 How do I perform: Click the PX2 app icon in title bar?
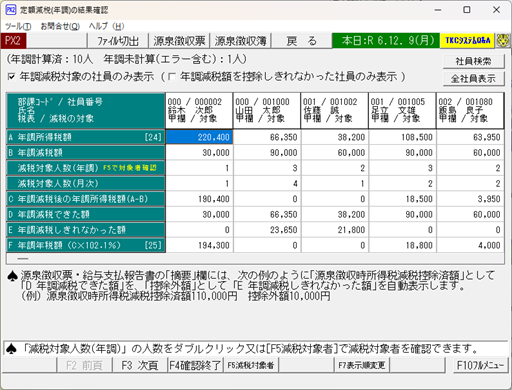click(x=11, y=10)
